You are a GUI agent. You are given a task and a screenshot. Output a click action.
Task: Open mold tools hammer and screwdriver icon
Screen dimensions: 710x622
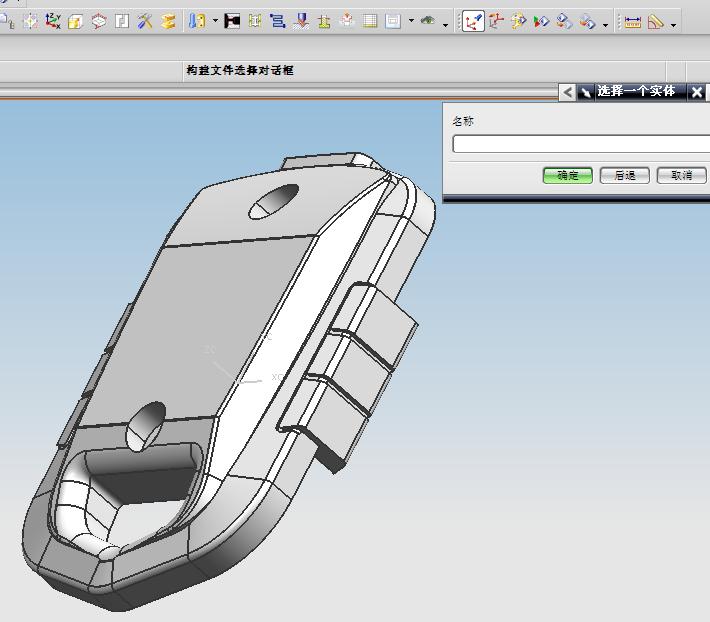[145, 21]
